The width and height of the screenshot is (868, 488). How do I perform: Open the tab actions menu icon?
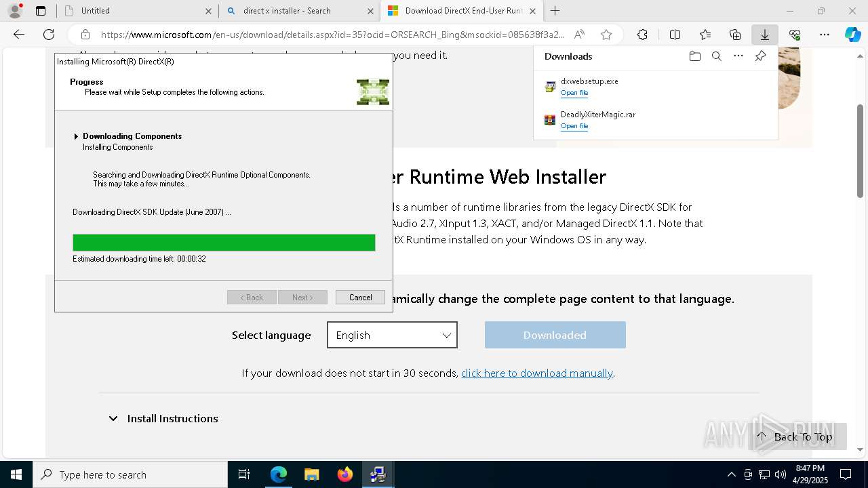[x=41, y=11]
